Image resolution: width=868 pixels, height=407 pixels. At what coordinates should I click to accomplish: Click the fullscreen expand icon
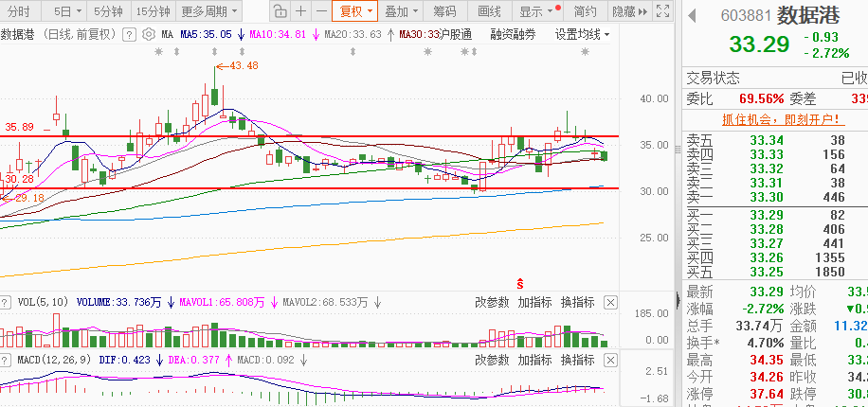pyautogui.click(x=661, y=10)
